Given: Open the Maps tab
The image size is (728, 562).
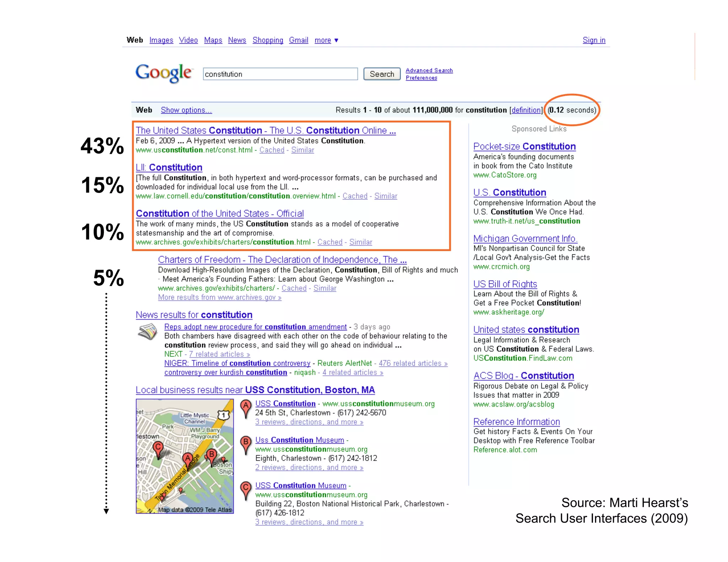Looking at the screenshot, I should pos(213,40).
